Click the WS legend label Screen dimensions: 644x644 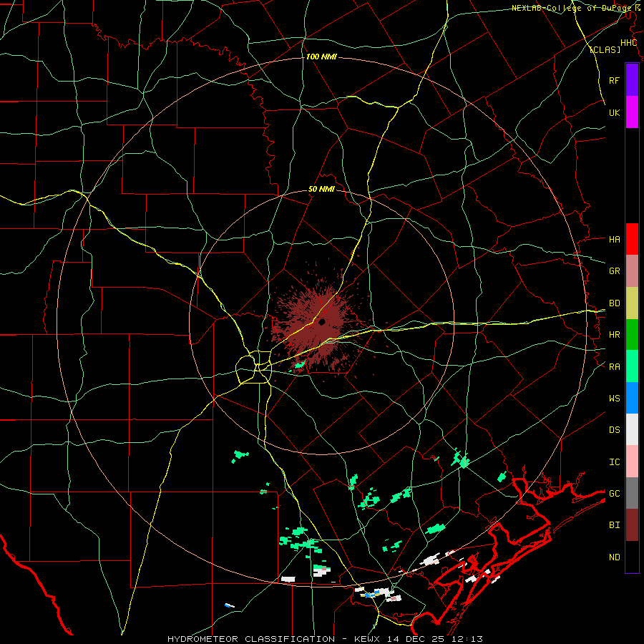pyautogui.click(x=614, y=398)
